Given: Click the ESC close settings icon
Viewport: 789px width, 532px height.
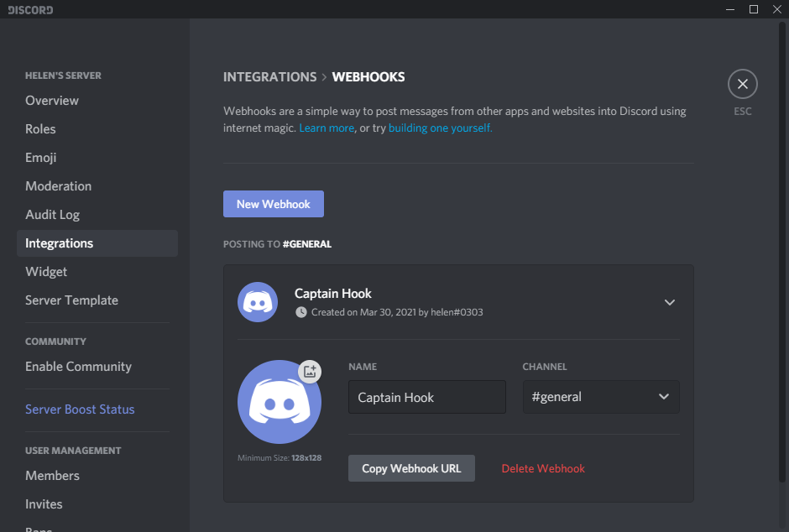Looking at the screenshot, I should (x=742, y=84).
